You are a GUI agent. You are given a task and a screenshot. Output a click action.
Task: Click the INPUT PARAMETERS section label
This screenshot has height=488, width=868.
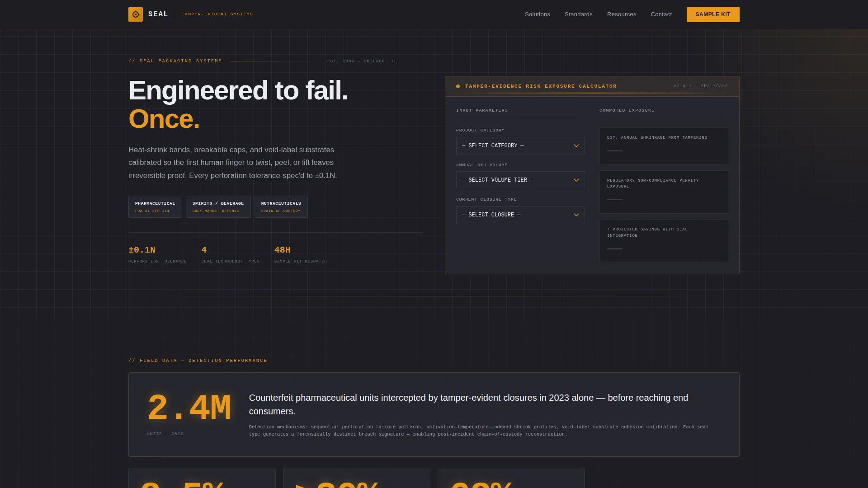click(482, 111)
